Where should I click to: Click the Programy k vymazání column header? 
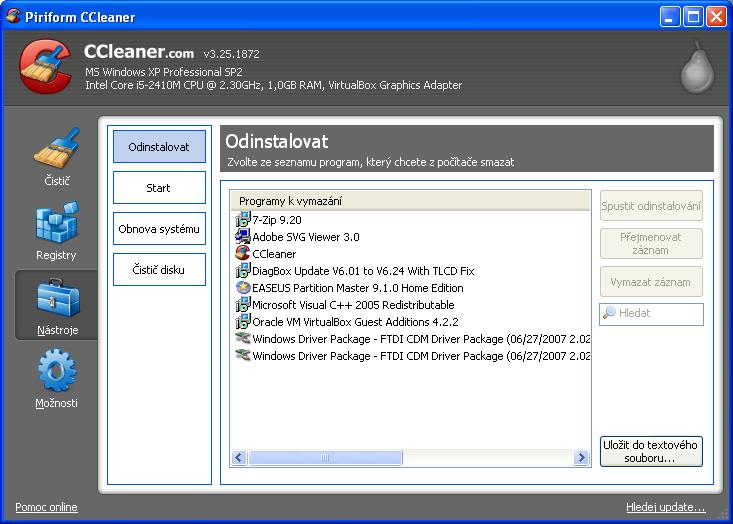point(410,201)
